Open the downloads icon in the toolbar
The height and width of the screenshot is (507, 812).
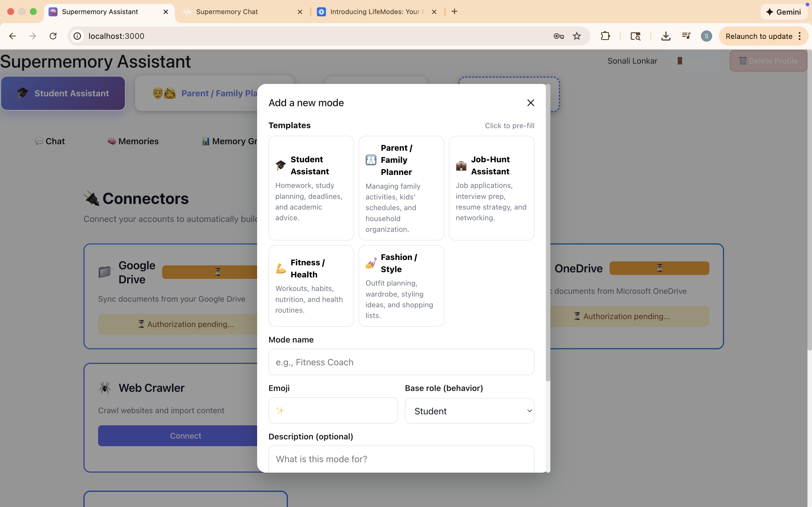pos(666,36)
